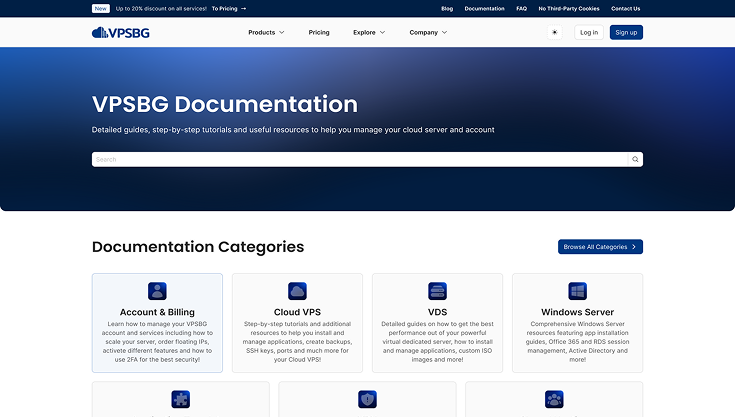Follow the To Pricing link
This screenshot has height=417, width=735.
[x=228, y=8]
